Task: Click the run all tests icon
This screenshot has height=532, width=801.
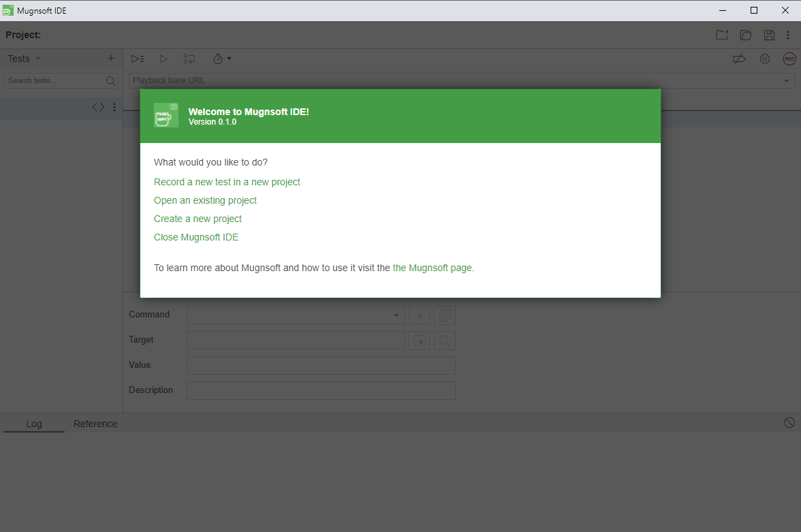Action: point(138,59)
